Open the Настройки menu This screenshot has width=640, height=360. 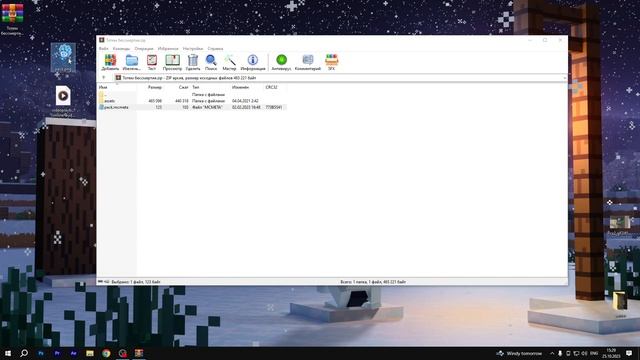(193, 49)
